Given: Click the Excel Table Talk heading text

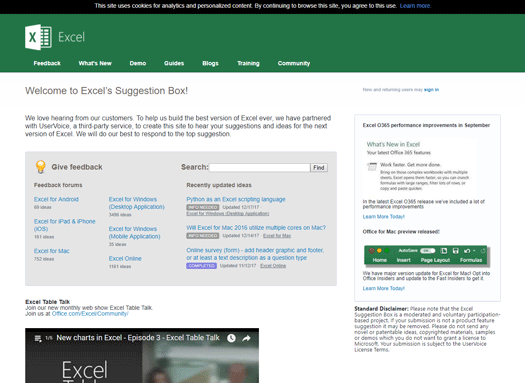Looking at the screenshot, I should (48, 302).
